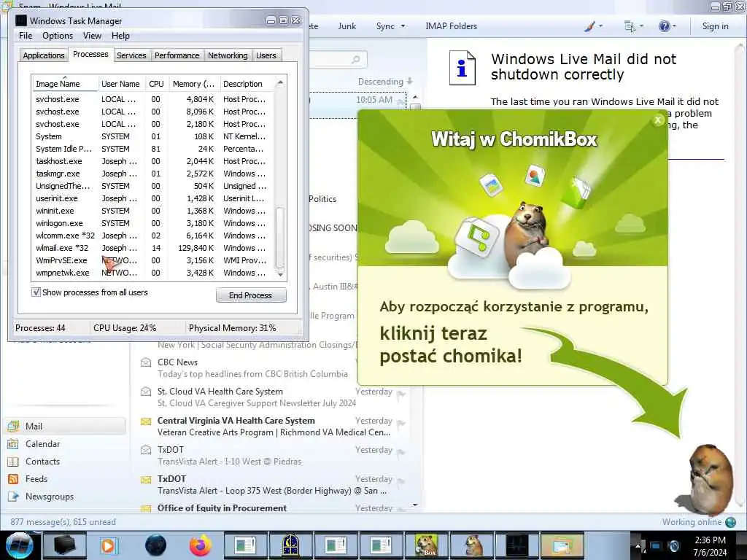Expand the Help dropdown arrow
Viewport: 747px width, 560px height.
[675, 26]
